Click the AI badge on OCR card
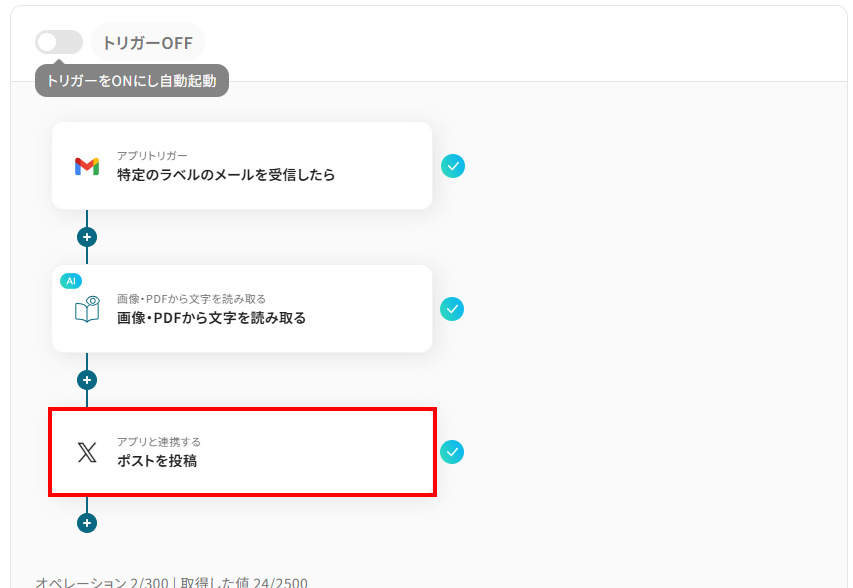This screenshot has width=853, height=588. coord(71,281)
